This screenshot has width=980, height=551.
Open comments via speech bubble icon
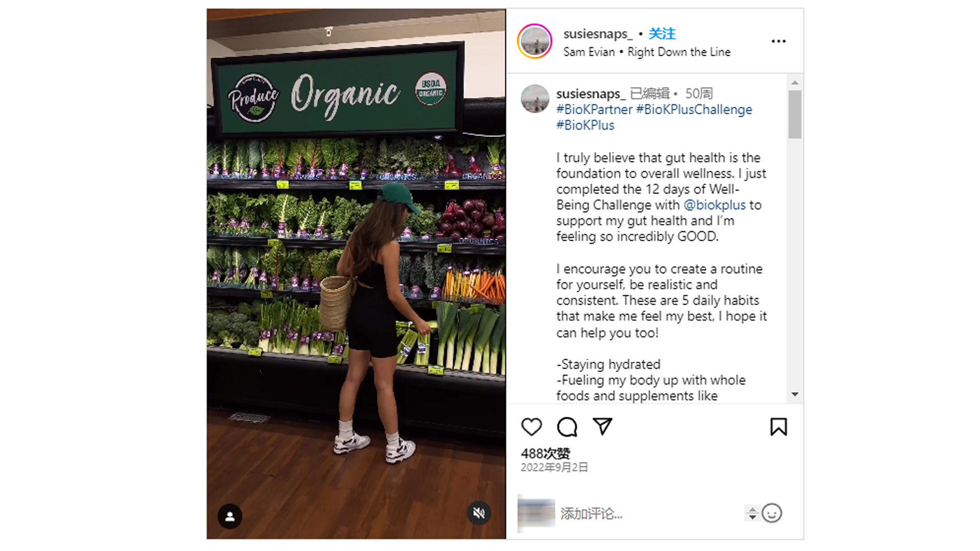(567, 427)
